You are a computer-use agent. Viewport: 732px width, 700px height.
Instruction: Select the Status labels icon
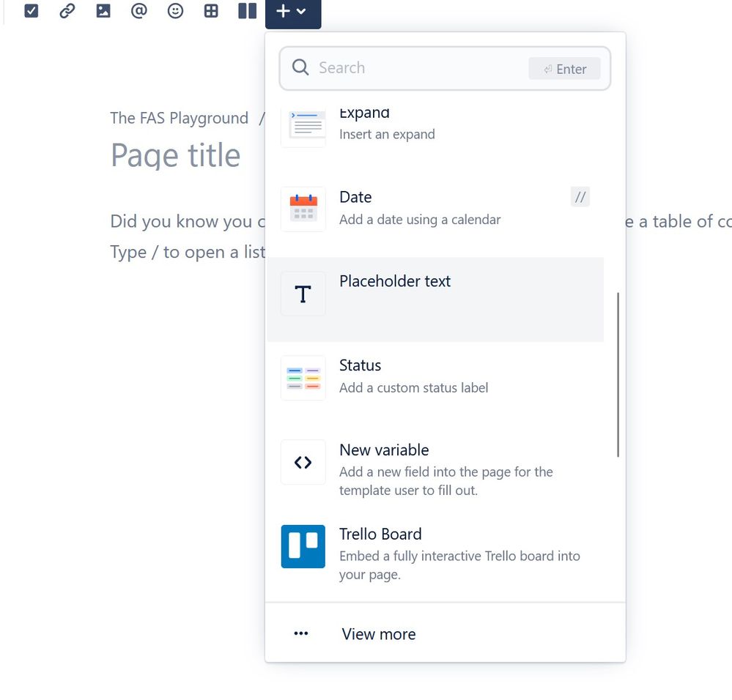coord(303,378)
